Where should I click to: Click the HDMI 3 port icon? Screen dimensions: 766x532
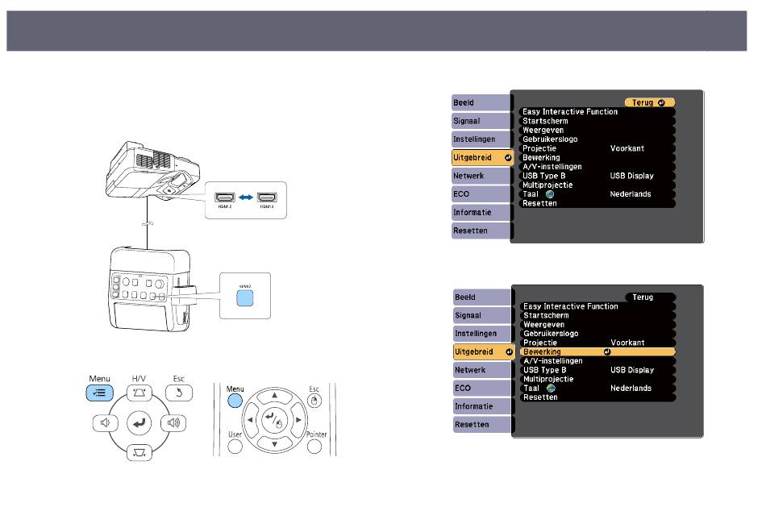click(267, 197)
